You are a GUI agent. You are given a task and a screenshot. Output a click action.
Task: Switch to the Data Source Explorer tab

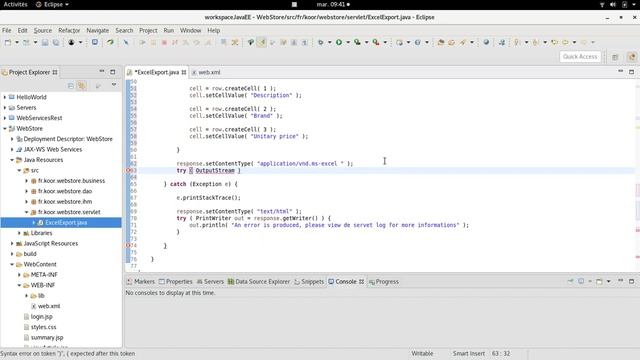pyautogui.click(x=259, y=282)
